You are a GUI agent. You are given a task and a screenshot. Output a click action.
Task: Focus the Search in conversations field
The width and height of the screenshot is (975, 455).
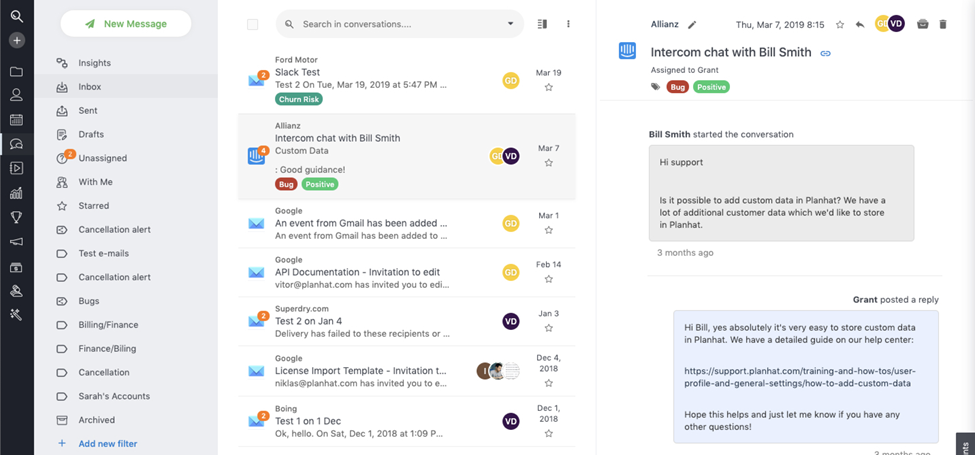(399, 24)
